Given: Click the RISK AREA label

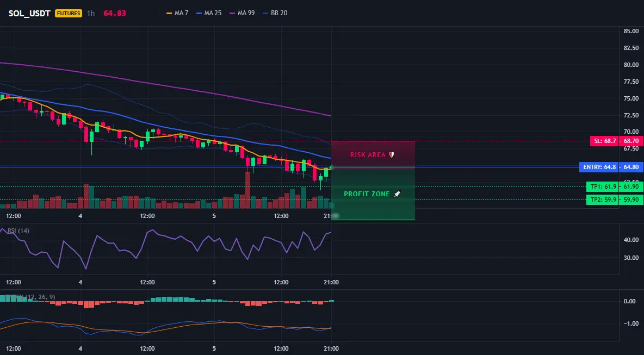Looking at the screenshot, I should coord(372,155).
